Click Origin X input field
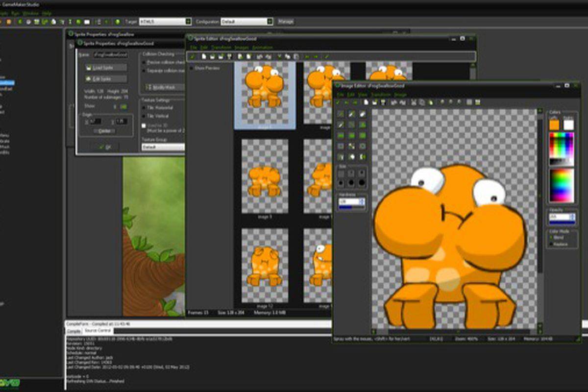The height and width of the screenshot is (392, 588). click(x=95, y=121)
